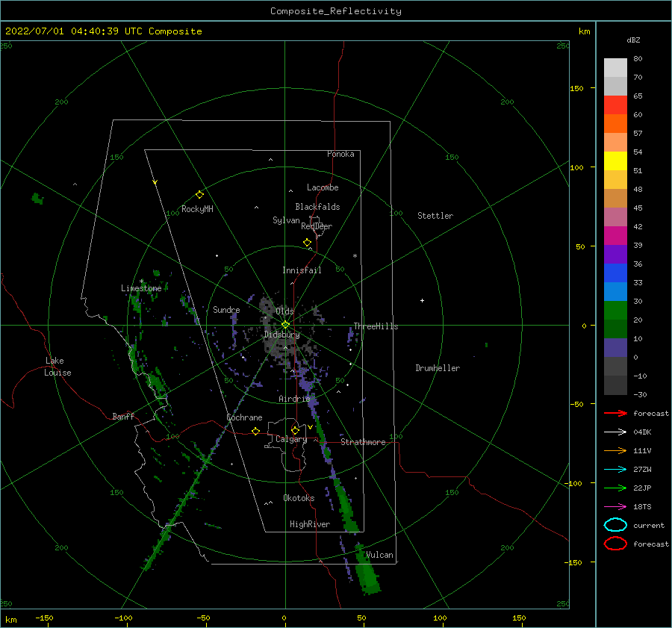
Task: Select yellow diamond marker below Cochrane label
Action: pos(255,432)
